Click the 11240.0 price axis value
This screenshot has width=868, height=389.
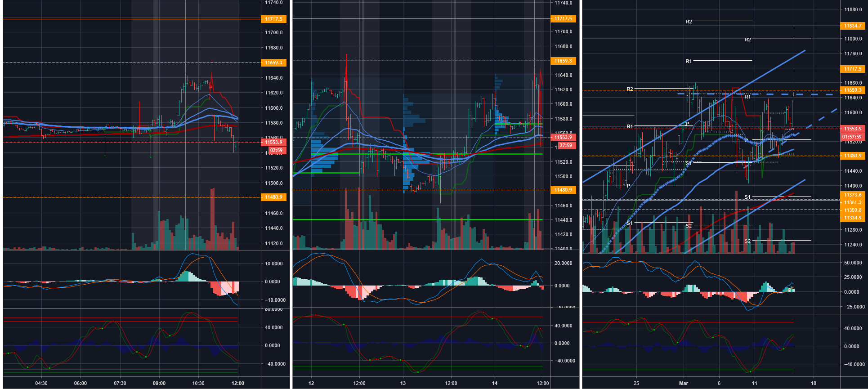click(853, 245)
